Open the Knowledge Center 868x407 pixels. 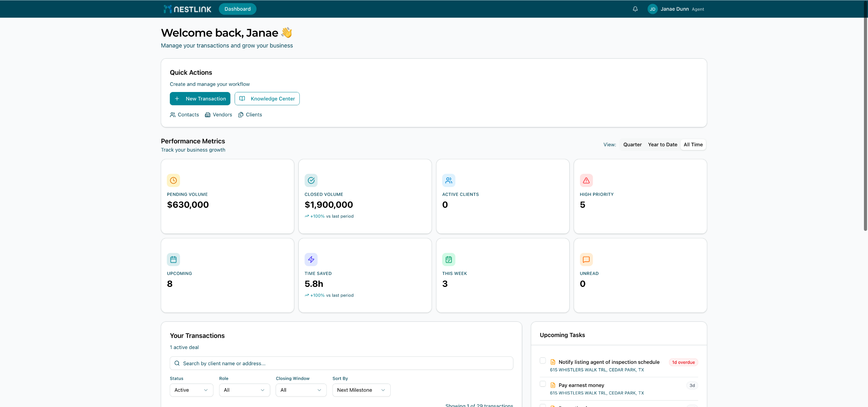(x=267, y=99)
